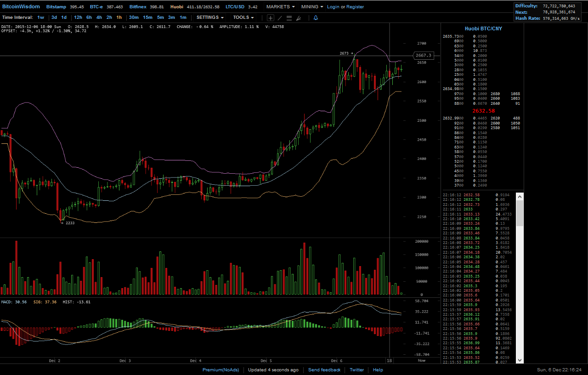Viewport: 588px width, 375px height.
Task: Switch chart to 6h interval
Action: [89, 17]
